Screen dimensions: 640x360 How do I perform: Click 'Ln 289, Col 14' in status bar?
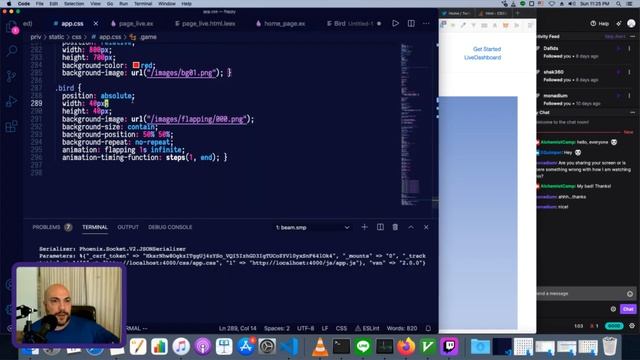pyautogui.click(x=238, y=328)
